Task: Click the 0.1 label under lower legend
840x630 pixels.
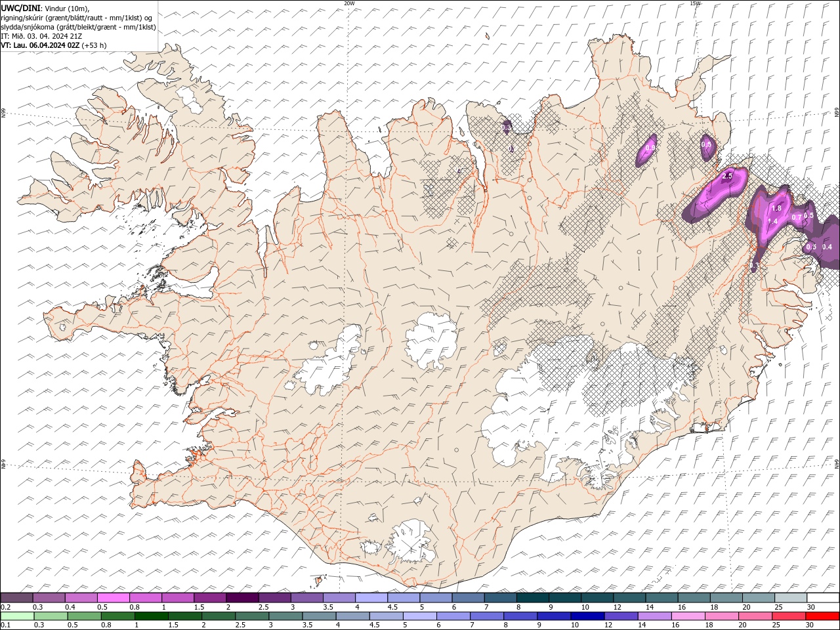Action: [x=5, y=625]
